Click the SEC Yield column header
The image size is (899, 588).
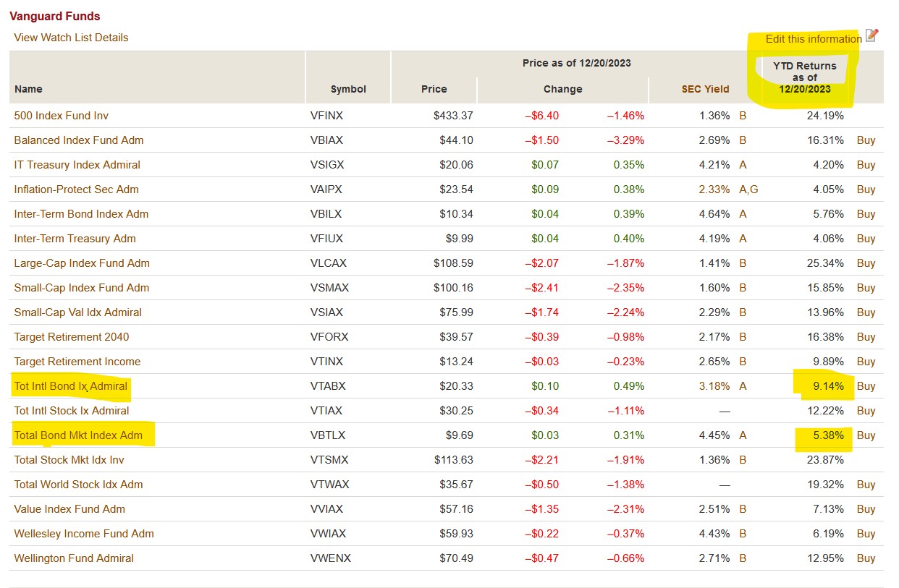(705, 90)
